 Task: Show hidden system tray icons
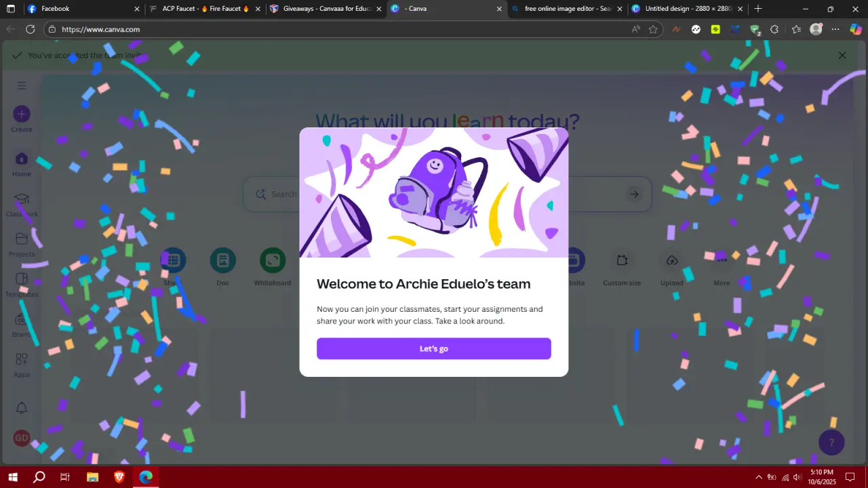[758, 477]
